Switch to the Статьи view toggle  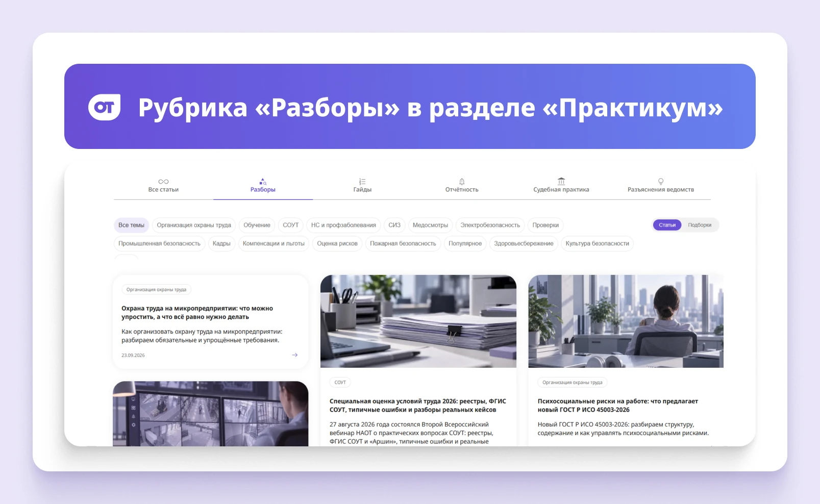[667, 225]
